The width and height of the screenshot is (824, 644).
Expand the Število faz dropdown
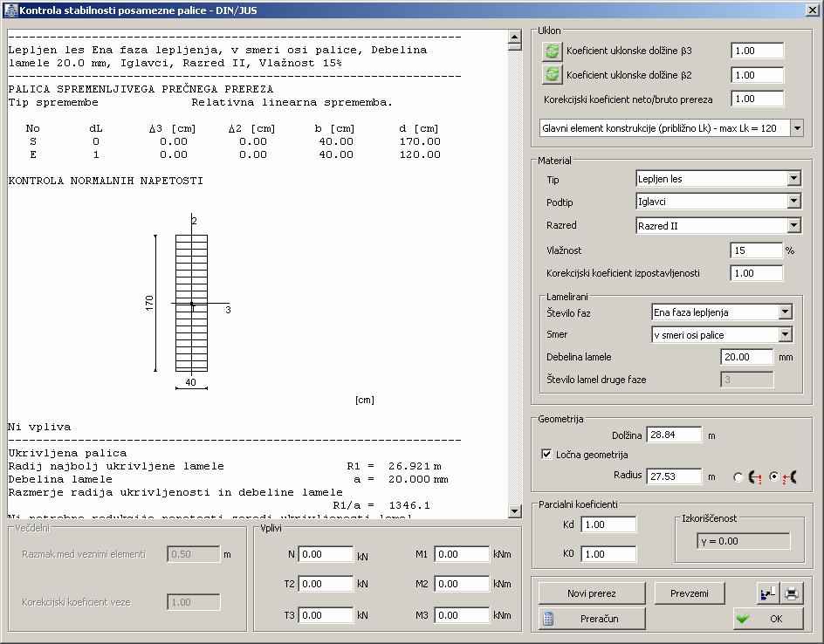click(x=785, y=312)
